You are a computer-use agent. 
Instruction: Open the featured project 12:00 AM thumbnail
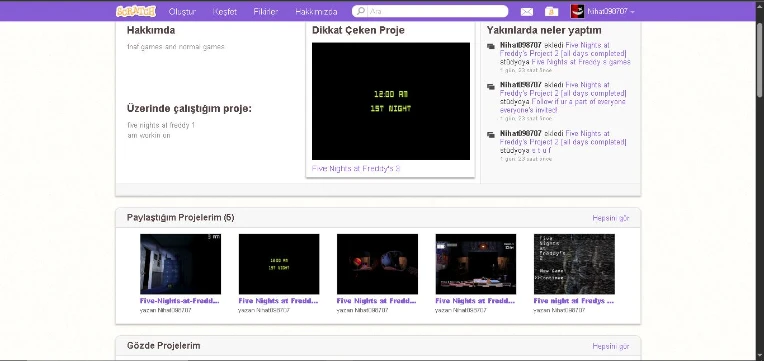pos(391,101)
